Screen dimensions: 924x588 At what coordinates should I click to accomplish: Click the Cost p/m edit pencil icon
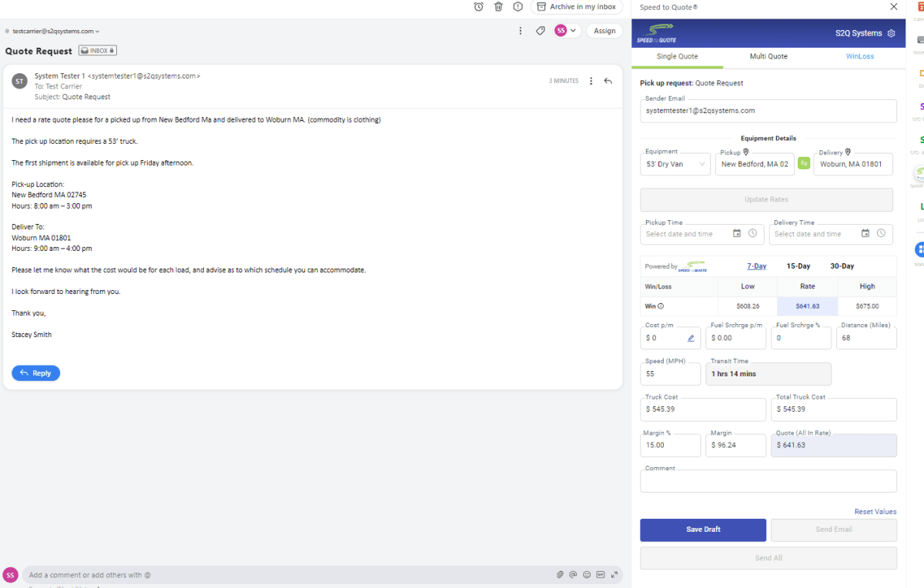[691, 338]
